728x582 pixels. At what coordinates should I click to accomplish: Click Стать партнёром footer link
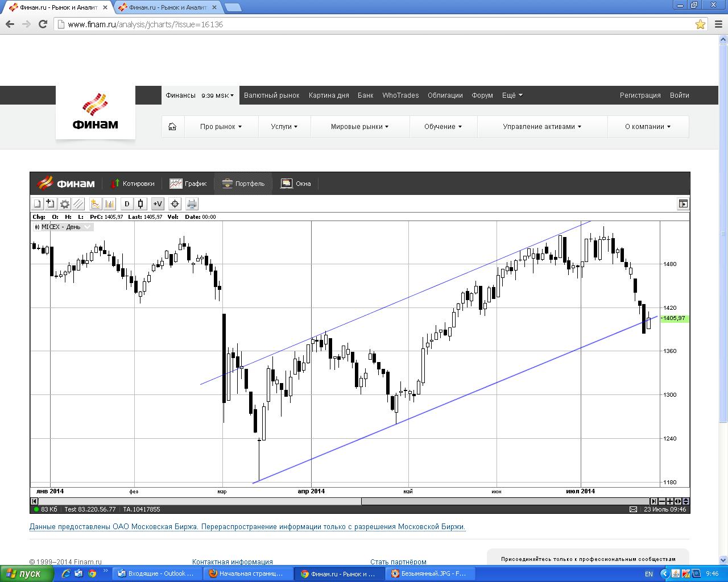398,562
